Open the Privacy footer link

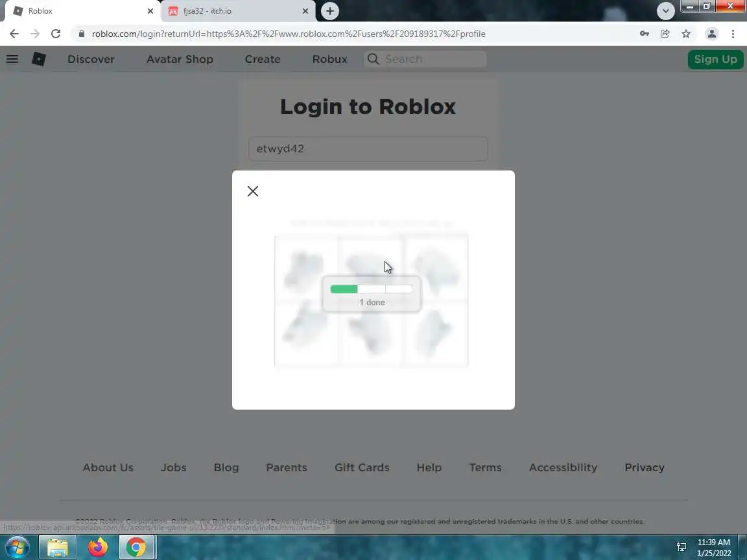[x=644, y=467]
